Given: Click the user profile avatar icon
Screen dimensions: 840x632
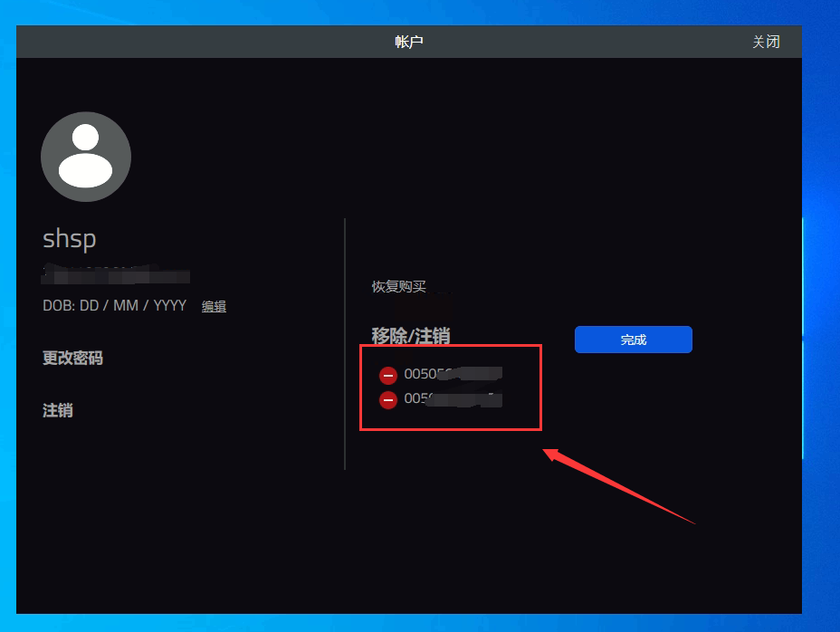Looking at the screenshot, I should (x=86, y=157).
